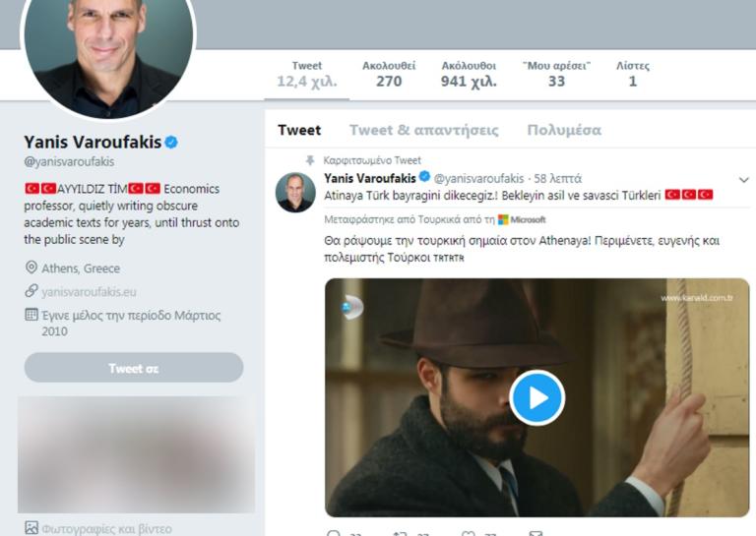Open the large profile photo

(x=107, y=51)
